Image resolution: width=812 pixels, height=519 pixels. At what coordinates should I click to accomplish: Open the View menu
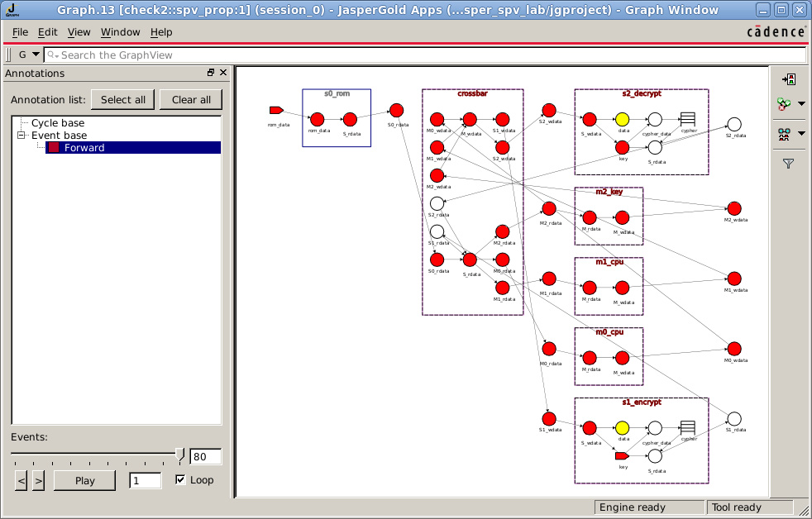tap(79, 32)
